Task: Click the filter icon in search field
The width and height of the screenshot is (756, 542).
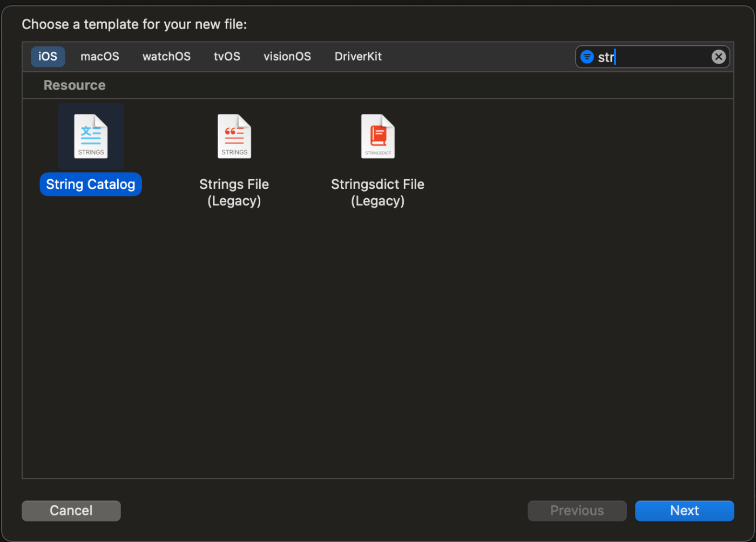Action: click(x=587, y=57)
